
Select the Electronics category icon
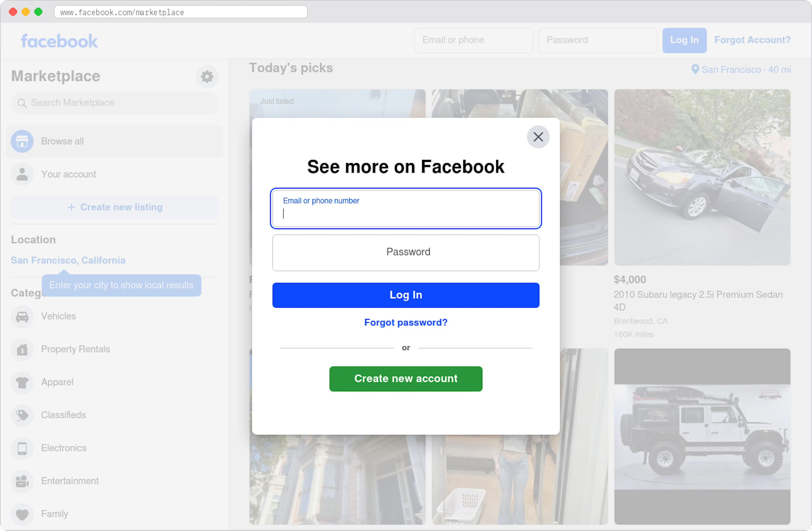click(22, 448)
